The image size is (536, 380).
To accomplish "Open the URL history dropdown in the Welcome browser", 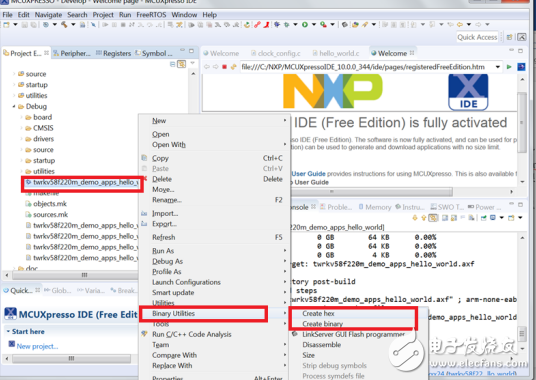I will pyautogui.click(x=498, y=67).
